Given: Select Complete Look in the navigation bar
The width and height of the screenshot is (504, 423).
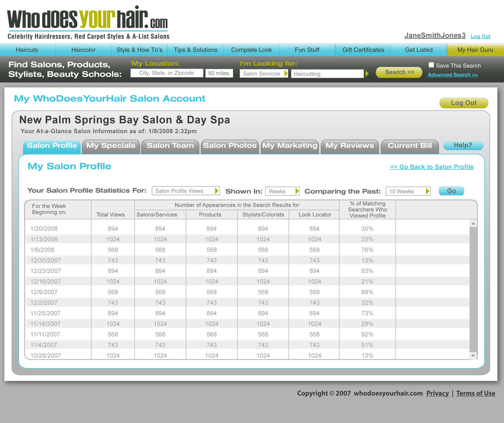Looking at the screenshot, I should click(x=251, y=50).
